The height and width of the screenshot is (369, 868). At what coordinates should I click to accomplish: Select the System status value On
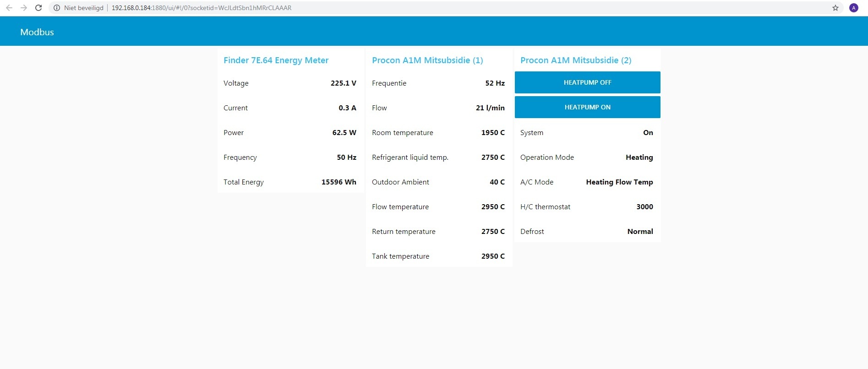pyautogui.click(x=648, y=132)
